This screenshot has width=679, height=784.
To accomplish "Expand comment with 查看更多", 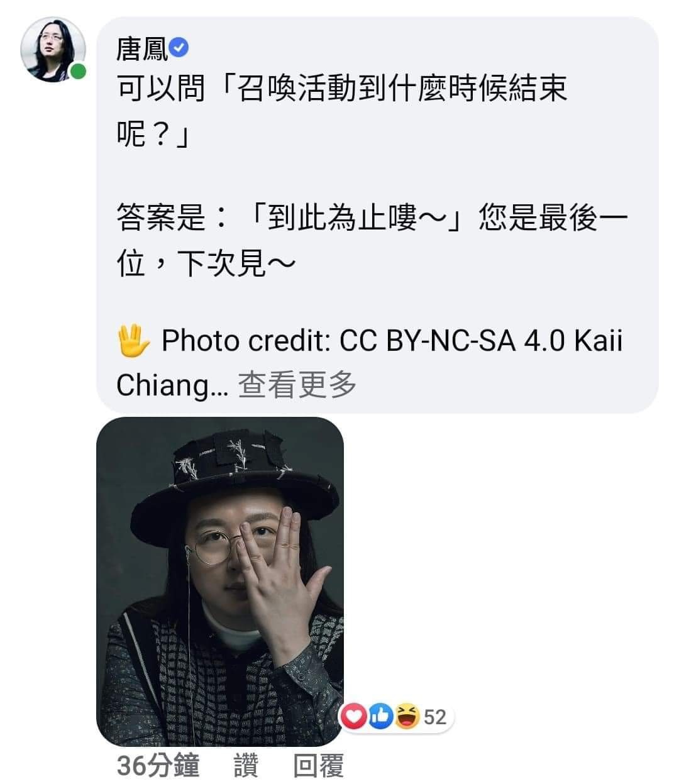I will (297, 384).
